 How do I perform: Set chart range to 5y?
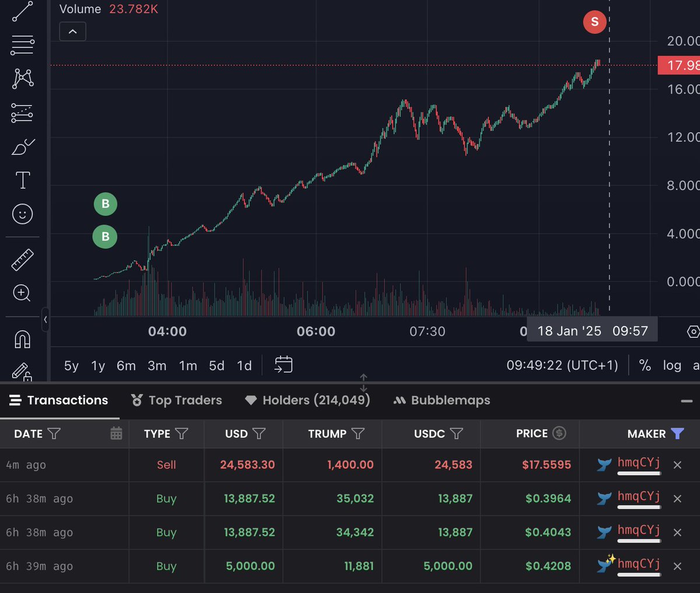pyautogui.click(x=71, y=366)
